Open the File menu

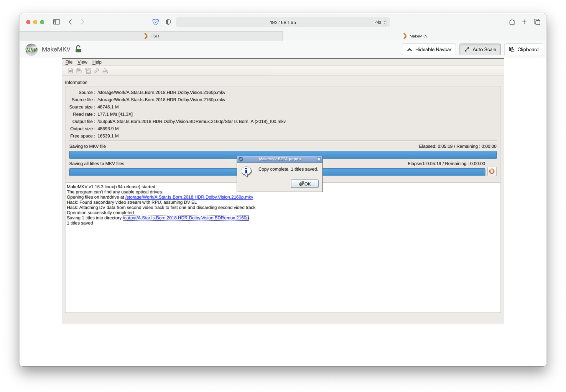69,62
